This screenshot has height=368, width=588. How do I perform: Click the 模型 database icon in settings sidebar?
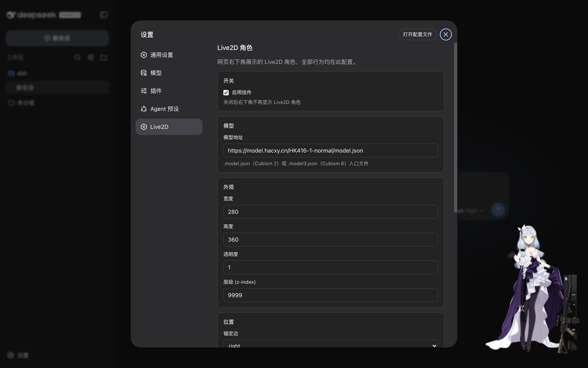click(x=144, y=73)
